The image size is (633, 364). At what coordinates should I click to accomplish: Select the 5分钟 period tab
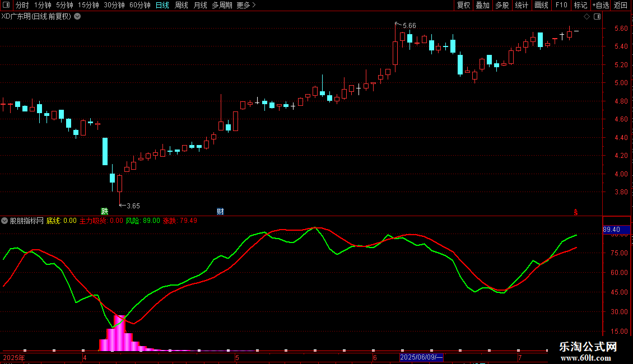pos(64,5)
